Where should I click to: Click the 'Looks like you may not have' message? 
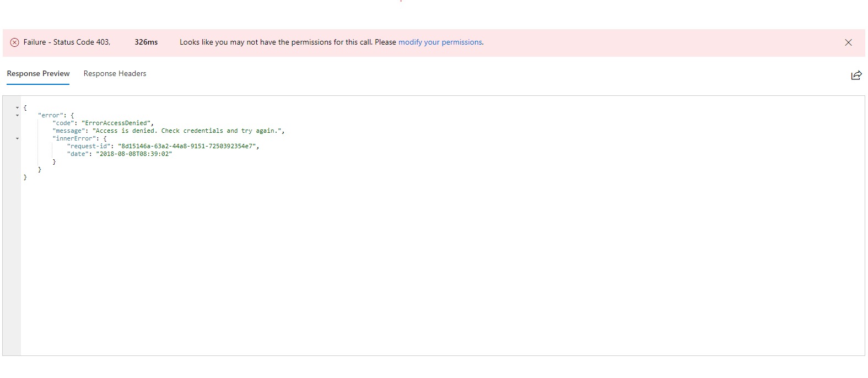(x=331, y=42)
